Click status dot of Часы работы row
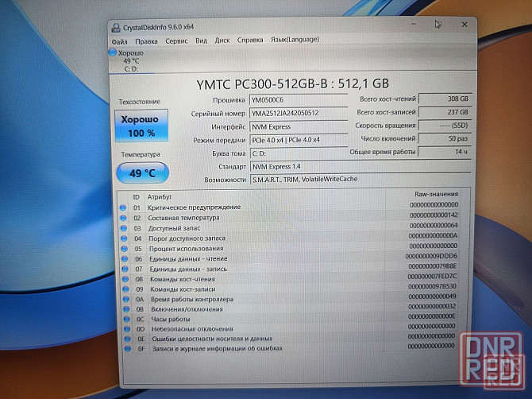This screenshot has height=399, width=532. pyautogui.click(x=127, y=320)
